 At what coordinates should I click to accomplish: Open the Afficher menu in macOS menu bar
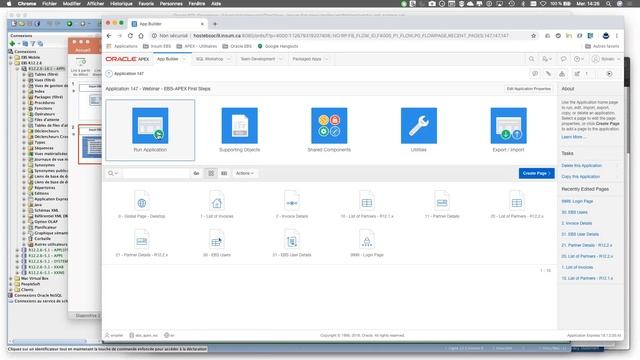pos(96,4)
